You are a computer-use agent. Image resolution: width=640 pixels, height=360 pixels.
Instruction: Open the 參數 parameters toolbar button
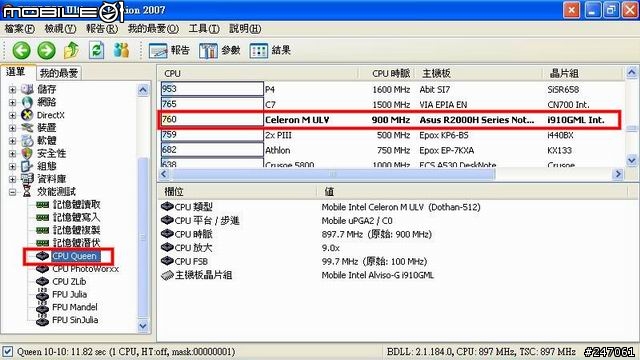click(x=219, y=51)
